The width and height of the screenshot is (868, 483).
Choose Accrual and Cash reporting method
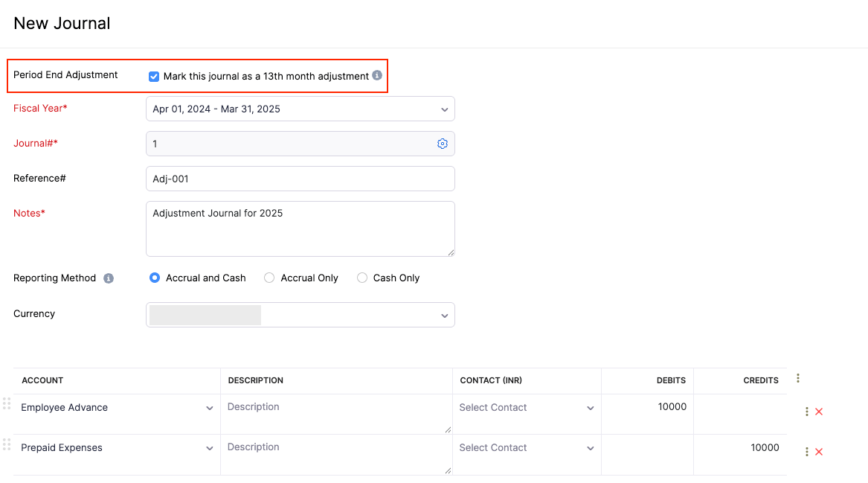click(x=155, y=278)
